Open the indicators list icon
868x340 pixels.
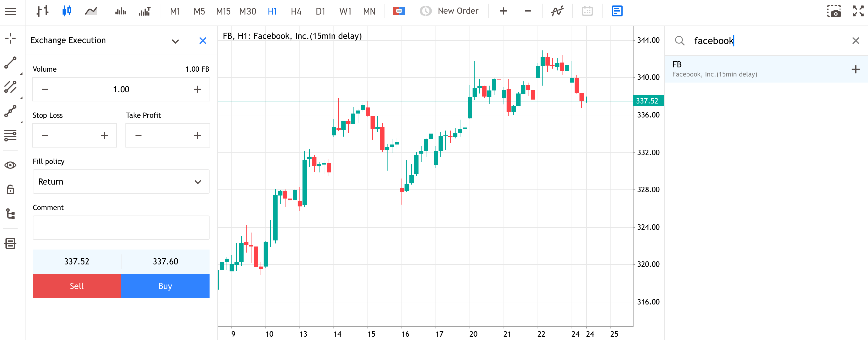[x=557, y=11]
